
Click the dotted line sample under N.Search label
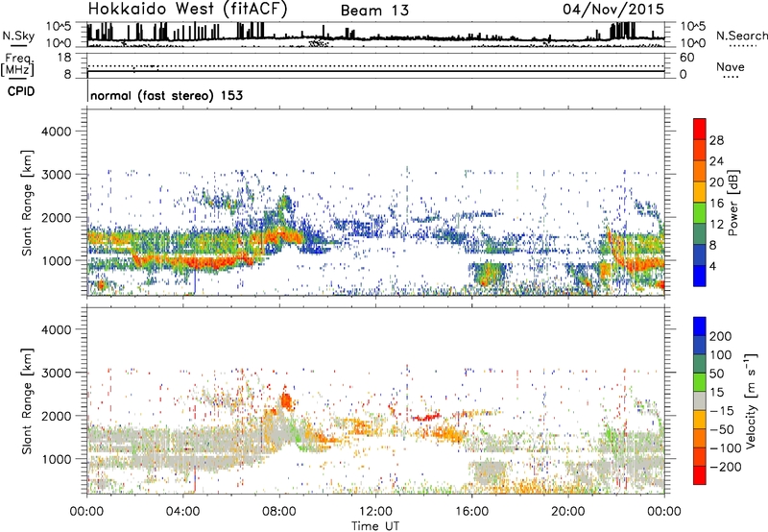[x=743, y=46]
